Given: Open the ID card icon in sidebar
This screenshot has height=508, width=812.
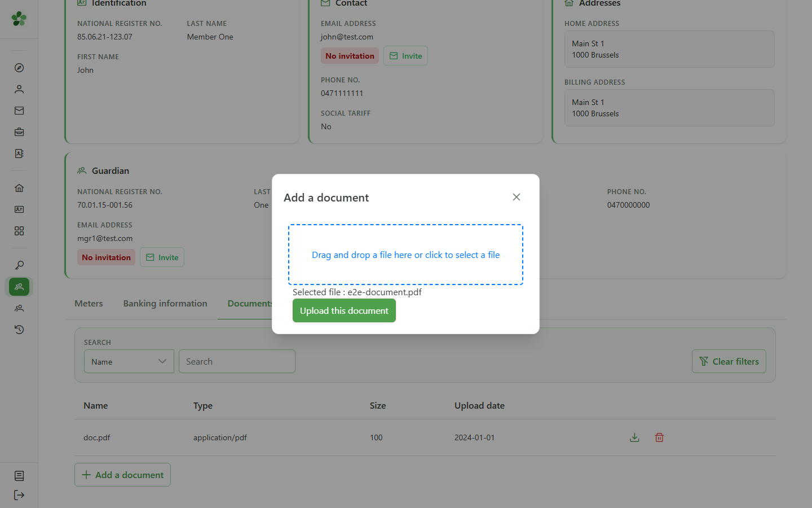Looking at the screenshot, I should pos(19,209).
